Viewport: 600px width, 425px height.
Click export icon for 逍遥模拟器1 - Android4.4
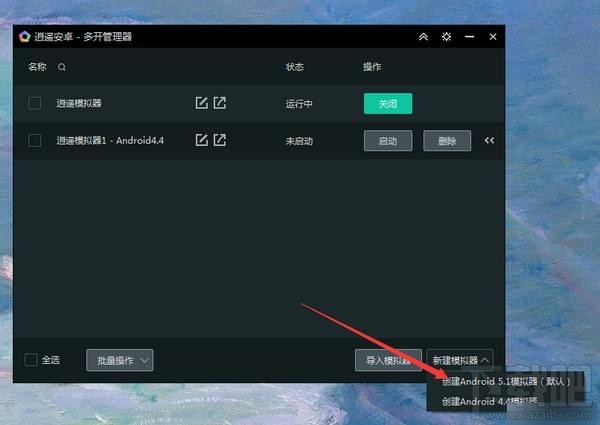click(220, 140)
